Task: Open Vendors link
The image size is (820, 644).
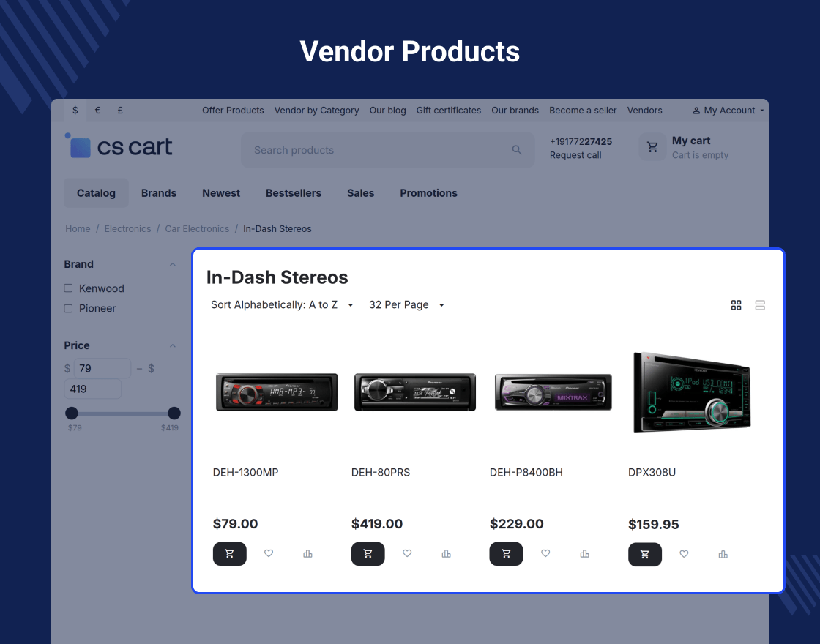Action: (645, 111)
